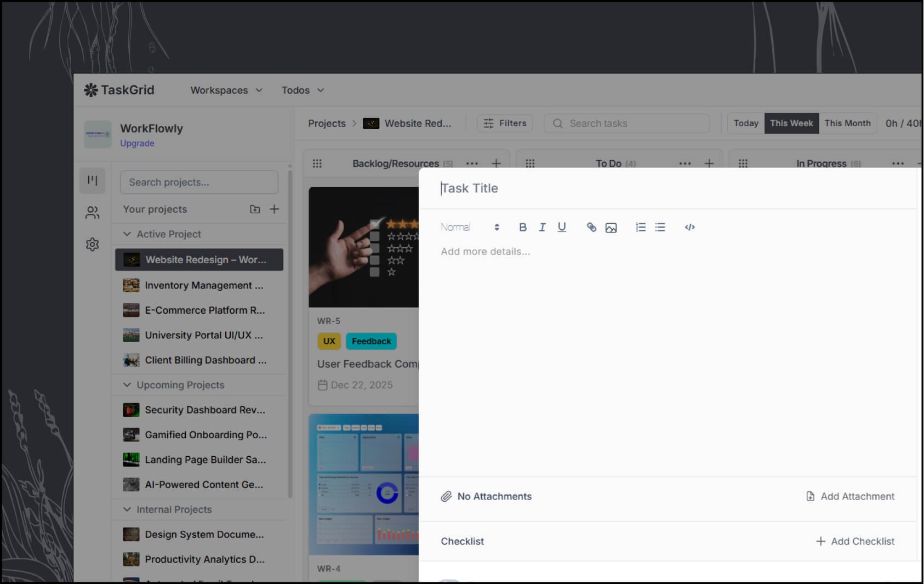Apply Italic formatting in the task editor
The image size is (924, 584).
pyautogui.click(x=542, y=227)
